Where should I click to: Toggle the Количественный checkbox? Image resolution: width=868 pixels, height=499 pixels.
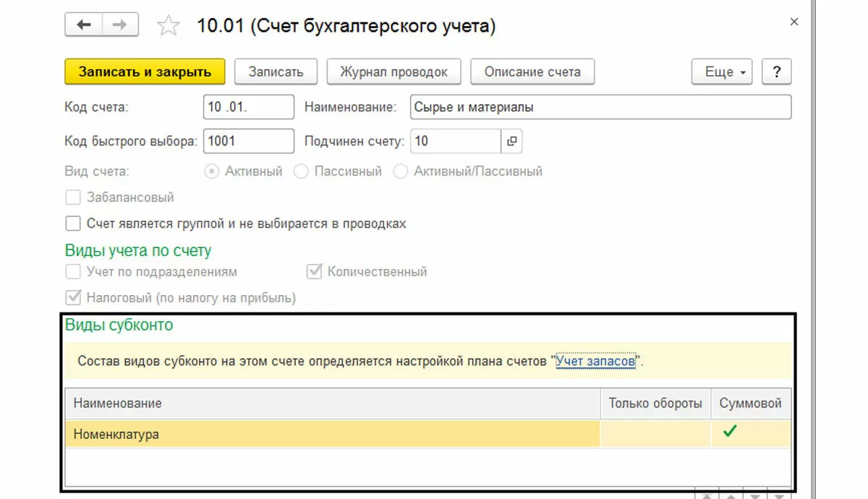(314, 272)
